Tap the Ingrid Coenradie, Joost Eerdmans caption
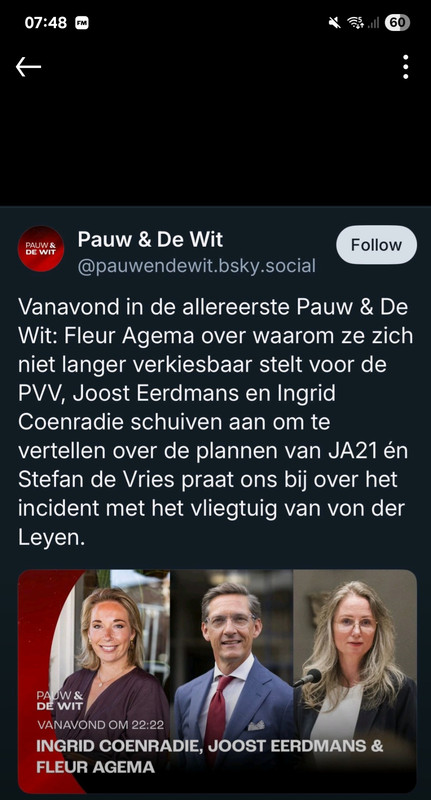The height and width of the screenshot is (800, 431). pyautogui.click(x=209, y=756)
